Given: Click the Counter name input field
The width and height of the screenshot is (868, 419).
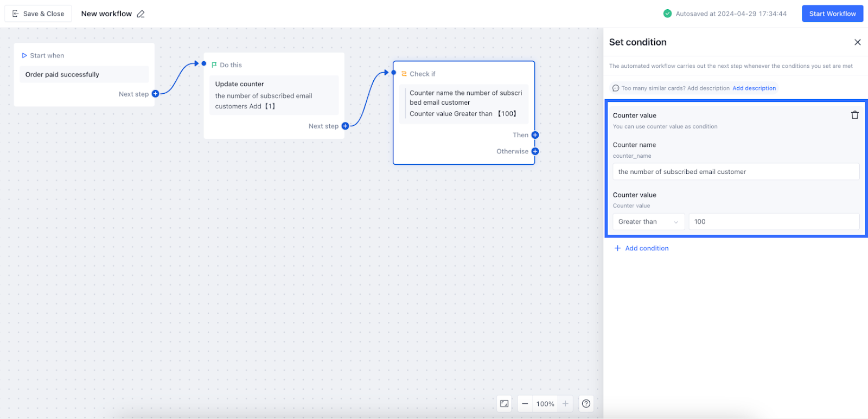Looking at the screenshot, I should click(x=736, y=172).
